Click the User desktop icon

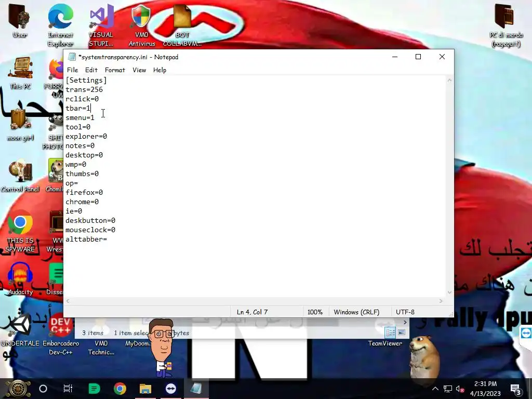tap(20, 20)
